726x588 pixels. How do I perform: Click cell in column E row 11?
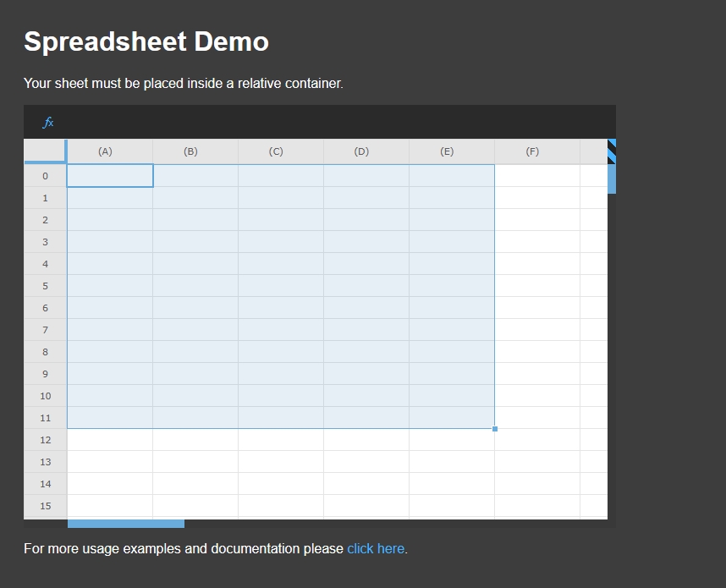point(452,418)
